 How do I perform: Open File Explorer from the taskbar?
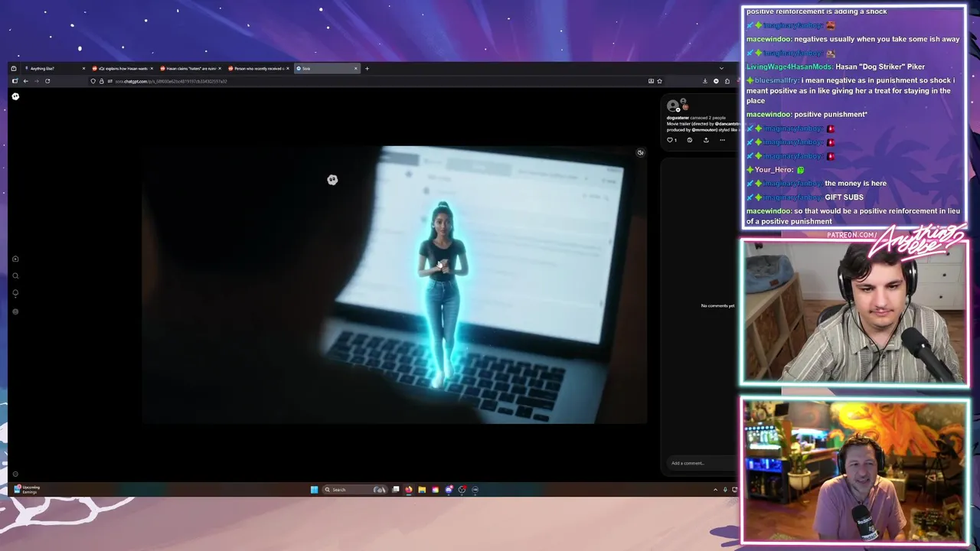422,490
